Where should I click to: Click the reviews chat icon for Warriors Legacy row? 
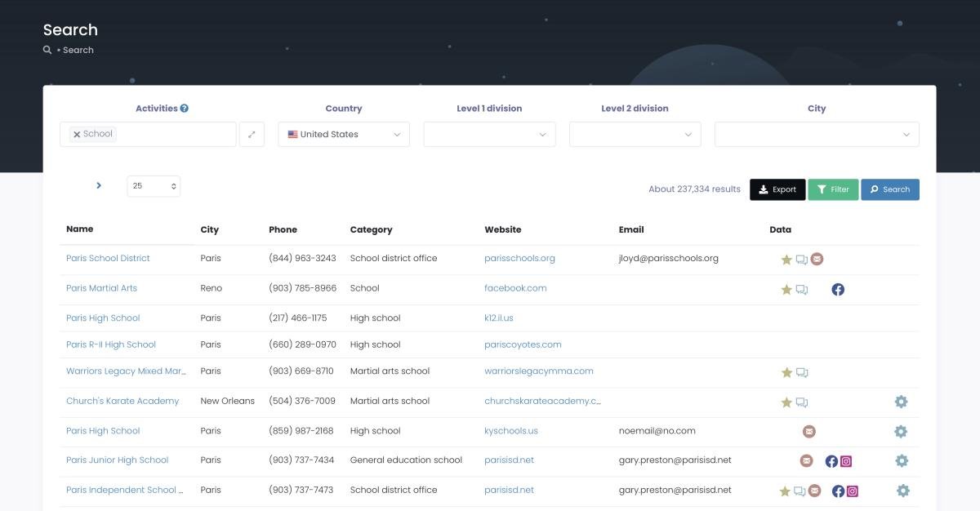[802, 372]
